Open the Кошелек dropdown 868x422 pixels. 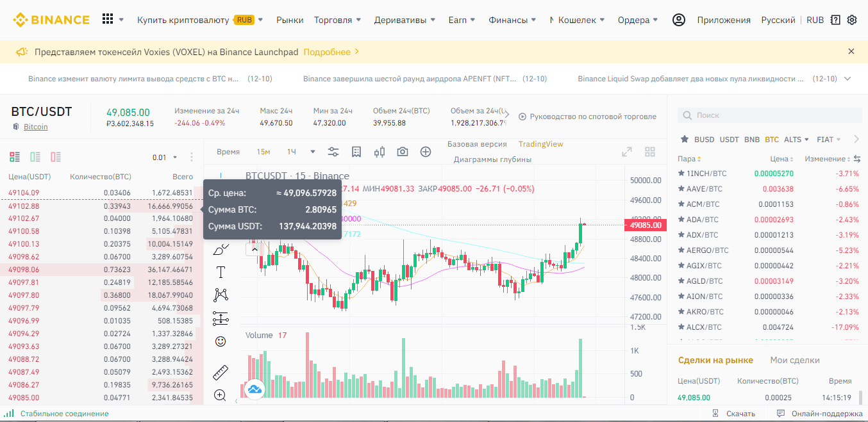(x=581, y=20)
